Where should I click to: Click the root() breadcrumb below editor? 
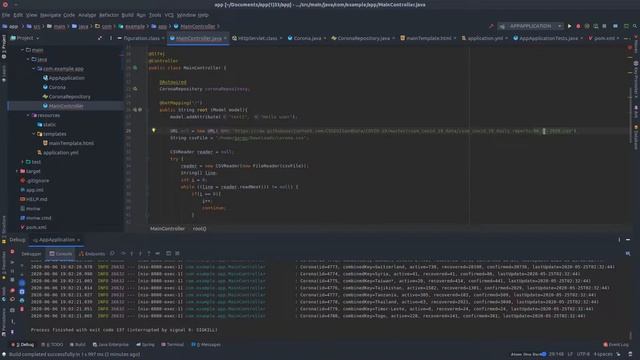[199, 229]
